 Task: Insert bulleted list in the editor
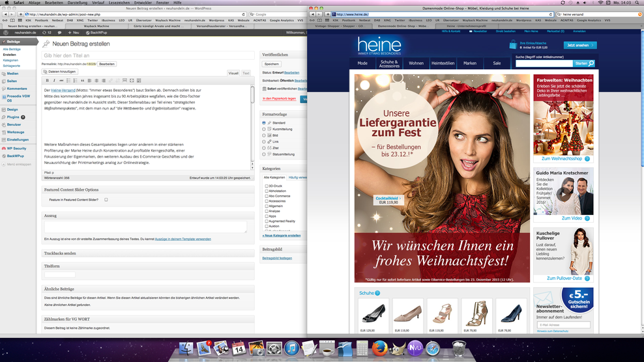[x=68, y=81]
